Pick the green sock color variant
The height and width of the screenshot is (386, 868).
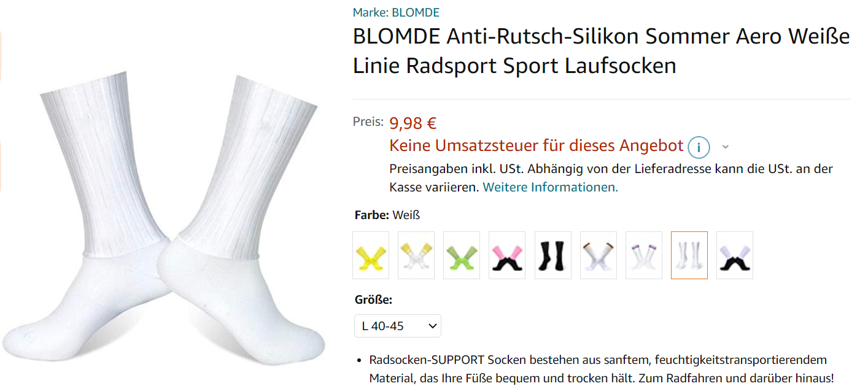(x=462, y=255)
